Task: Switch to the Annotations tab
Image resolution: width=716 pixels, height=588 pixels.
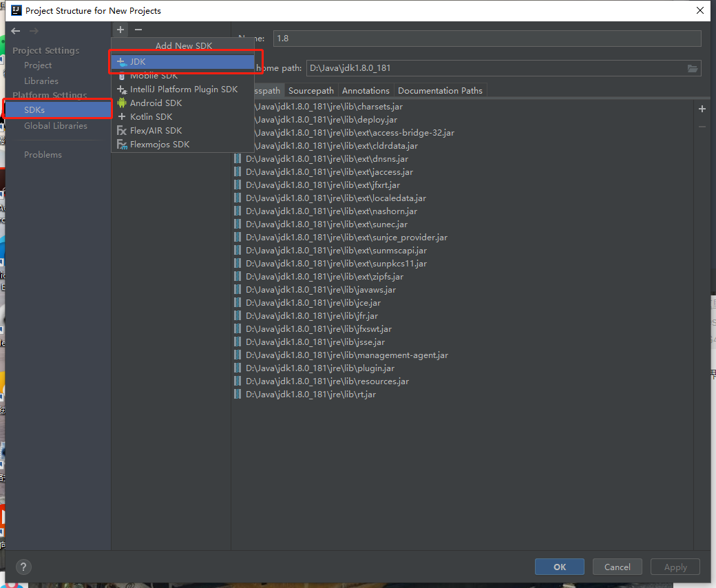Action: [x=366, y=90]
